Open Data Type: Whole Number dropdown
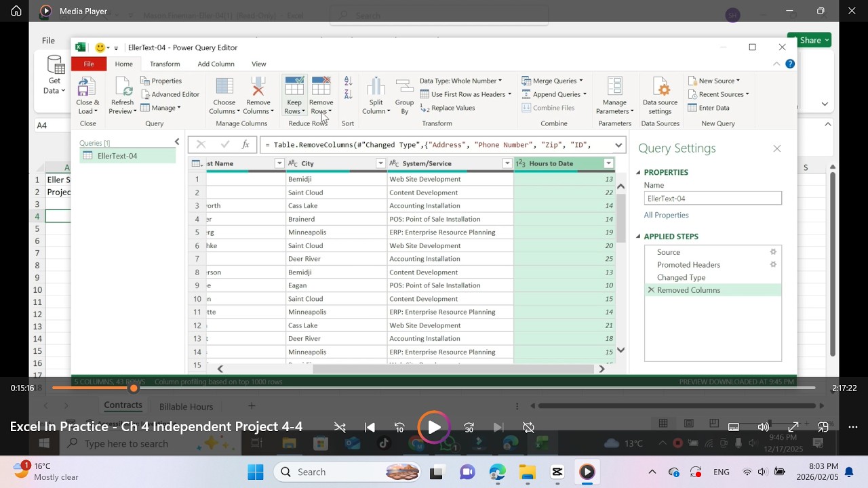This screenshot has width=868, height=488. (x=460, y=81)
